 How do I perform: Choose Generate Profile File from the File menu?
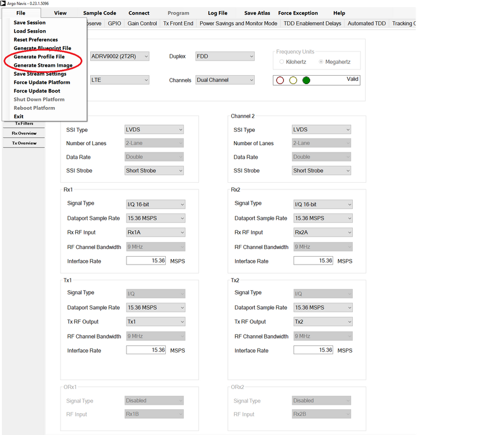point(39,56)
